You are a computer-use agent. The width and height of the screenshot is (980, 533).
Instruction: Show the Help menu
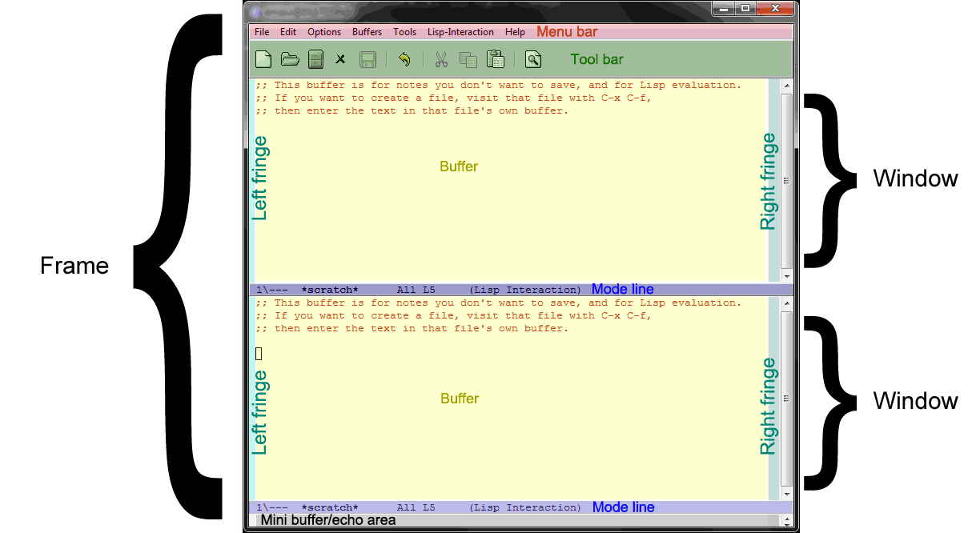pyautogui.click(x=516, y=32)
